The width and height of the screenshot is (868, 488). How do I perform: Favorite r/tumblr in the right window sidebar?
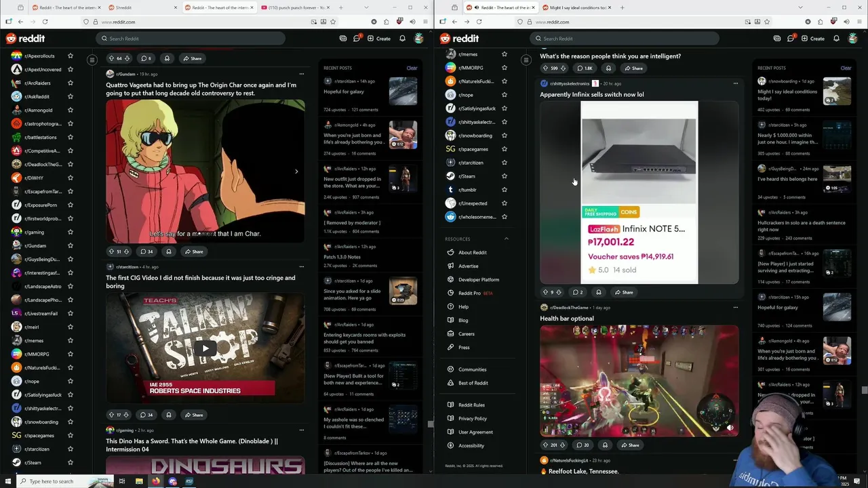pyautogui.click(x=504, y=190)
